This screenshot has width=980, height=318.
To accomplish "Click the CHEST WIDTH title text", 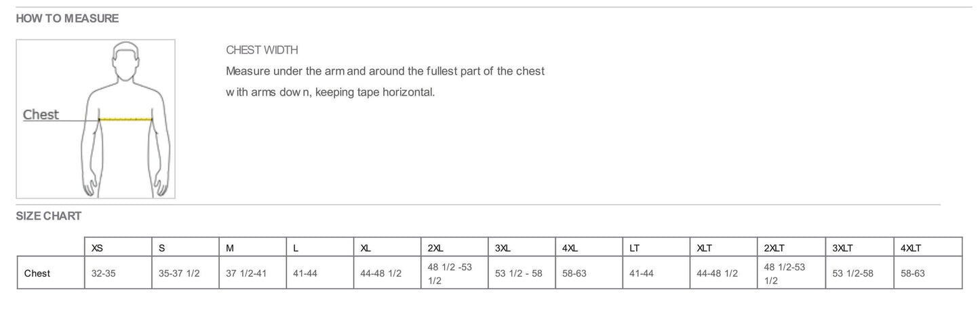I will pyautogui.click(x=262, y=50).
